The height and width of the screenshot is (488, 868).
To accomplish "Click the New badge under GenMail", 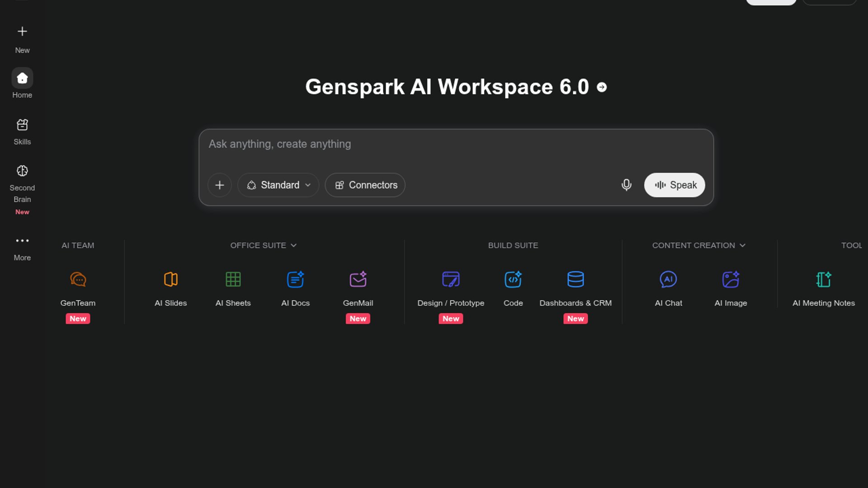I will point(358,319).
